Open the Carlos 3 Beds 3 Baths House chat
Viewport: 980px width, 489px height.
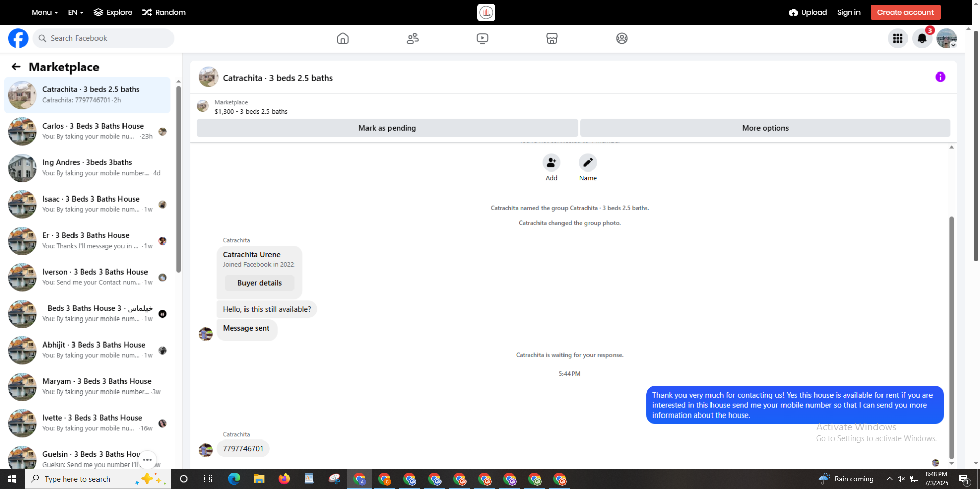click(87, 131)
